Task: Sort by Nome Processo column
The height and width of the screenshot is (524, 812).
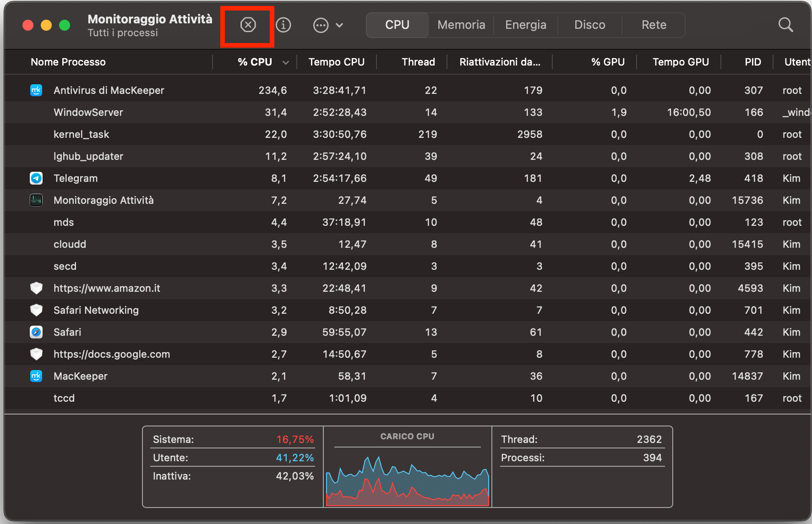Action: point(68,62)
